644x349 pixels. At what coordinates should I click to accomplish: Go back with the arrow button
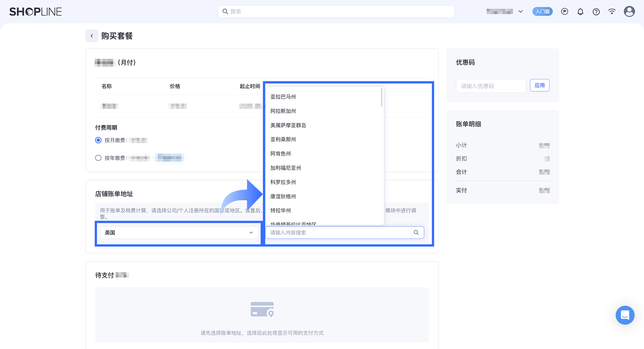[x=92, y=36]
